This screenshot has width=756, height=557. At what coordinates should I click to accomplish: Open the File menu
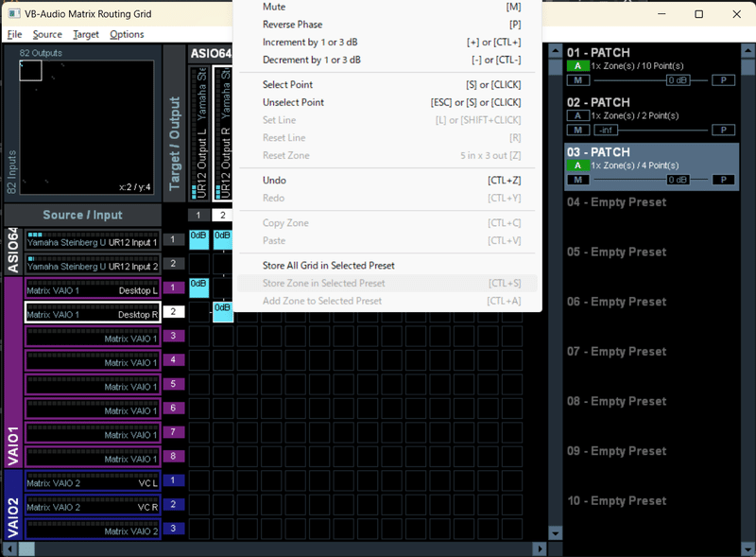pyautogui.click(x=14, y=34)
